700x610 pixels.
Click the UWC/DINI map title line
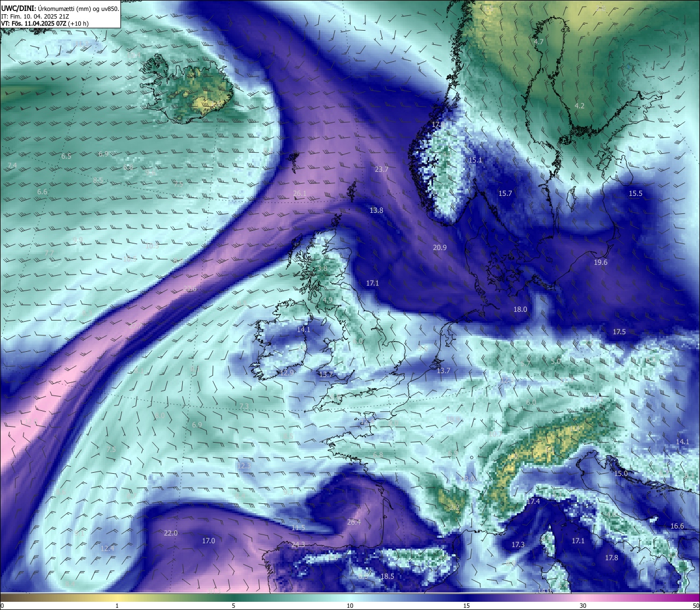[x=60, y=8]
